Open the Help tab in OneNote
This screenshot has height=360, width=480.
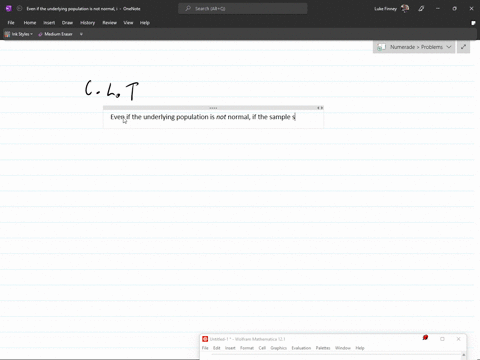[x=145, y=23]
